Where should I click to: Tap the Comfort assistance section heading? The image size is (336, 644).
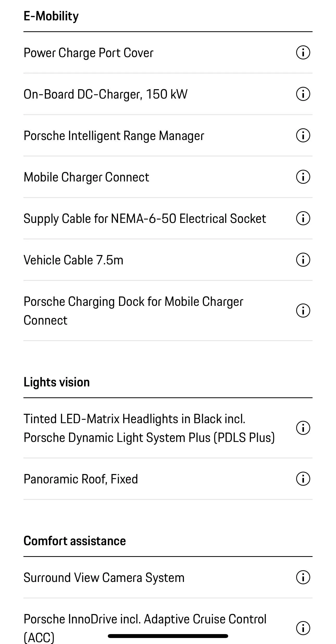coord(75,541)
